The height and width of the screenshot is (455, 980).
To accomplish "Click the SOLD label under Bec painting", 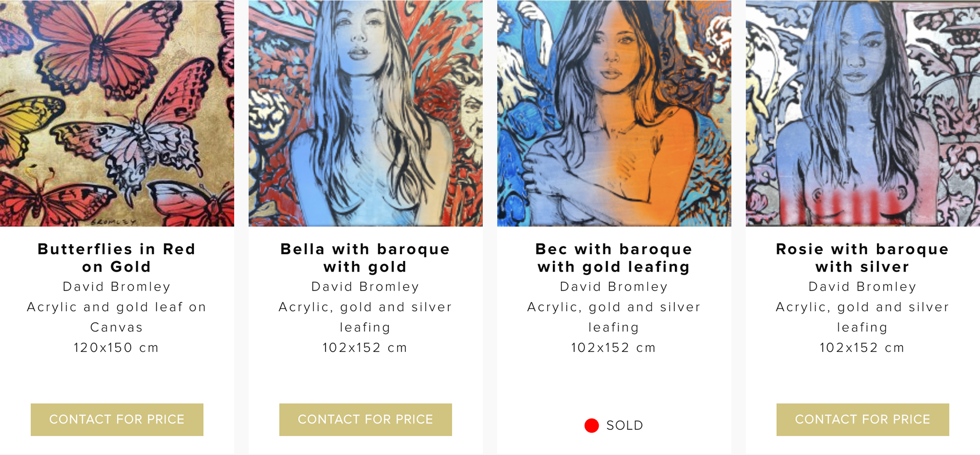I will click(625, 425).
